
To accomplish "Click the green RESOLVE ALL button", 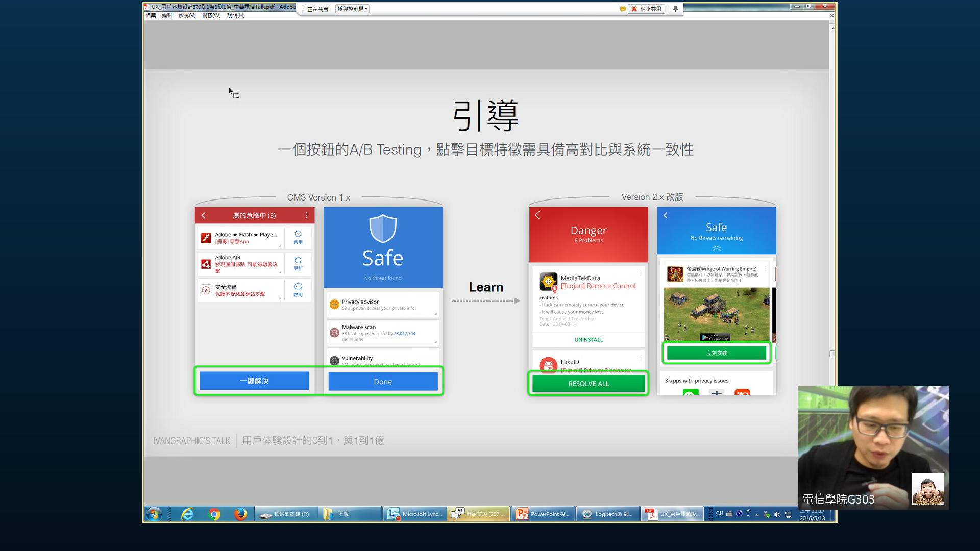I will [x=588, y=384].
